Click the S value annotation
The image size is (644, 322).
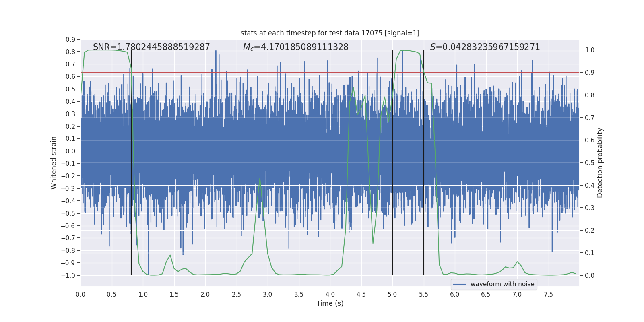(x=485, y=47)
